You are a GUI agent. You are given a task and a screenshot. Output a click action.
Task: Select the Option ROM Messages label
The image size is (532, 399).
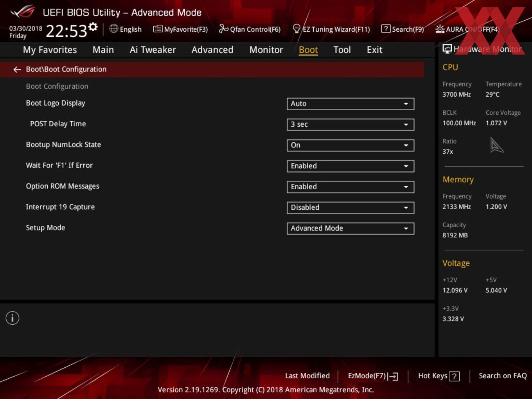(63, 186)
